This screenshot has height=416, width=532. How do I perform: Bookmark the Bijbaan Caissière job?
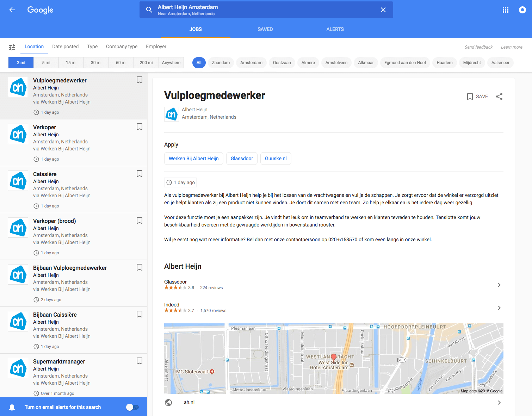pyautogui.click(x=140, y=314)
